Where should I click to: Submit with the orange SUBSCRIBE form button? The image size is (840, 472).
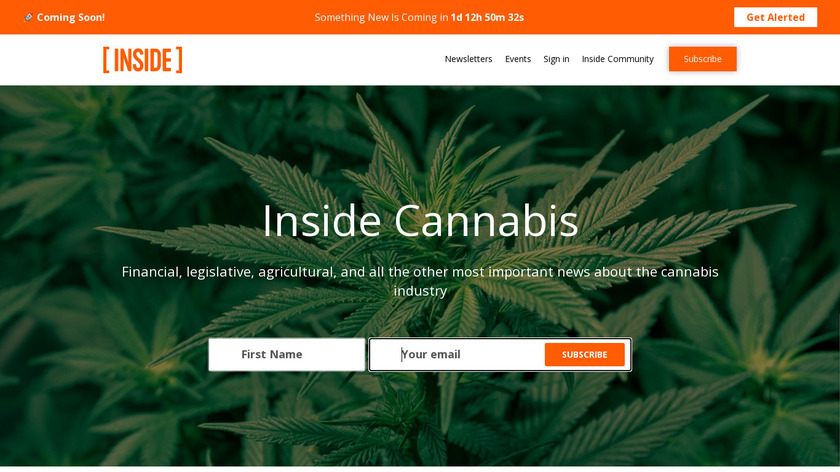click(x=584, y=354)
